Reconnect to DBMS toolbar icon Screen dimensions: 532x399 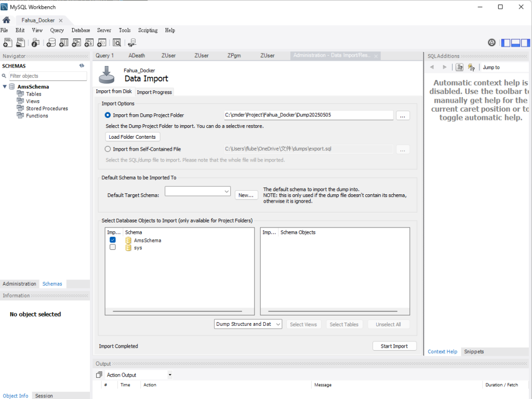click(x=132, y=43)
